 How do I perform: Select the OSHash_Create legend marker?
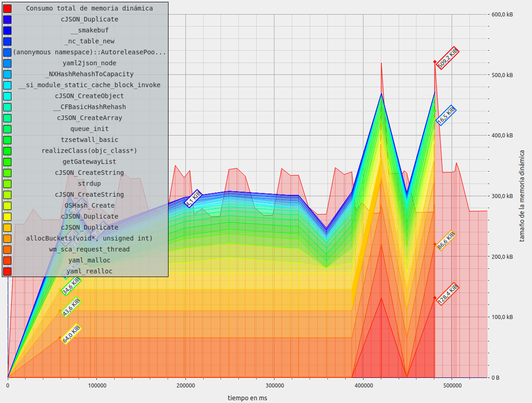pos(7,205)
